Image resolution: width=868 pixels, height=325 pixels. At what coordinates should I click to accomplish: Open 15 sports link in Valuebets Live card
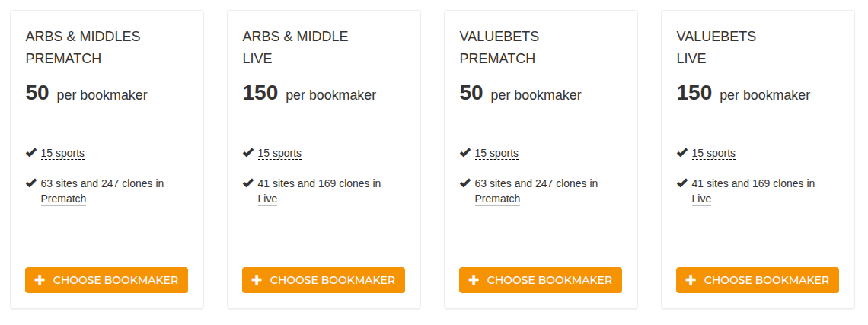point(713,153)
